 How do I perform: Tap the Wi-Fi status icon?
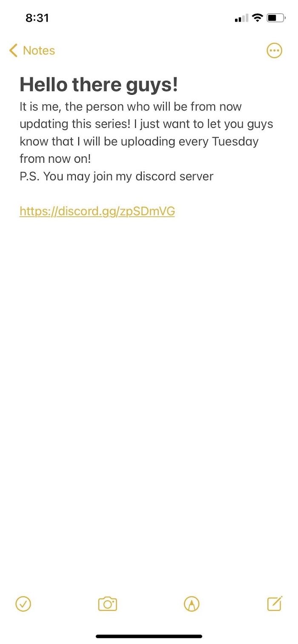(257, 18)
